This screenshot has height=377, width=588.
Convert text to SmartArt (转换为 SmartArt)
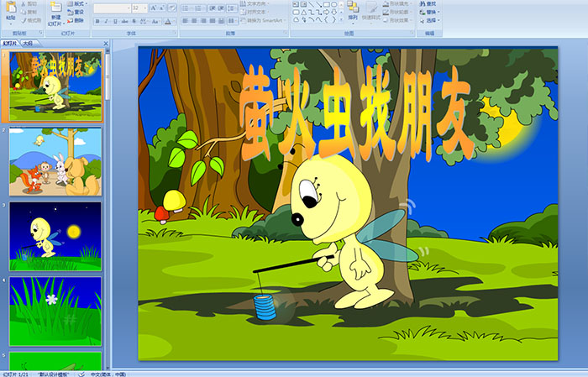pyautogui.click(x=263, y=20)
